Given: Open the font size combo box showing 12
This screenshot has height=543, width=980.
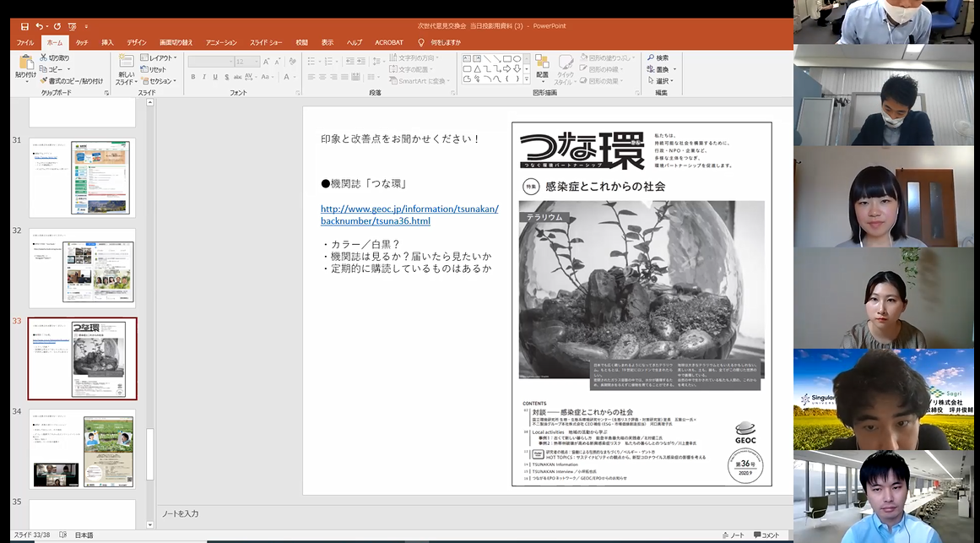Looking at the screenshot, I should 247,62.
